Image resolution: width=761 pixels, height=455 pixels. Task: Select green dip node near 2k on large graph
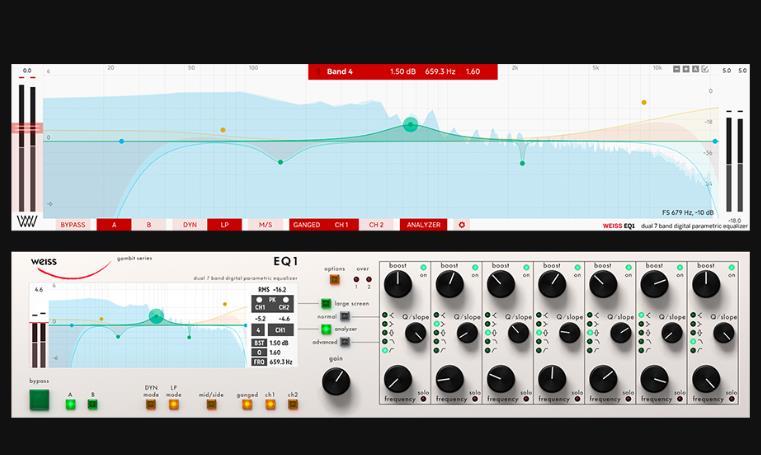click(522, 163)
